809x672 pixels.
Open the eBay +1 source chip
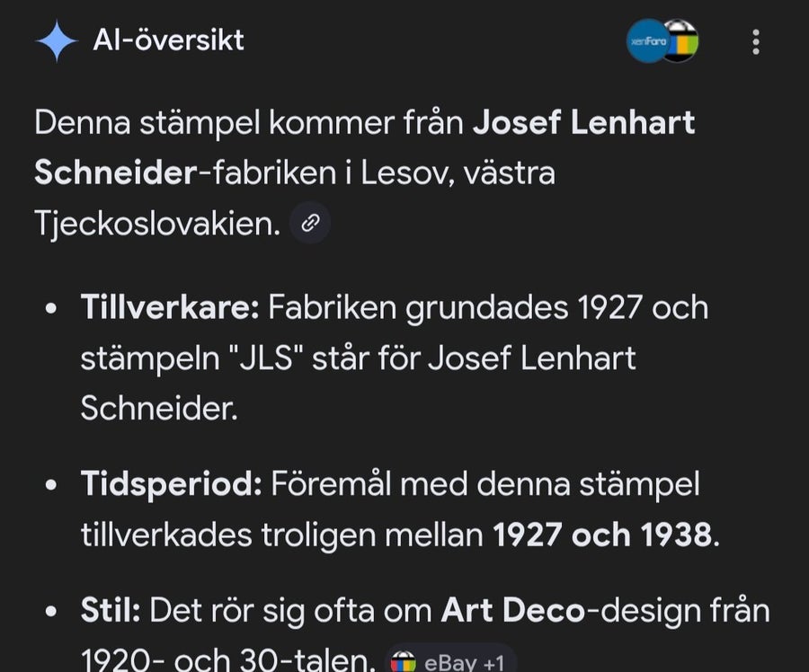[x=450, y=660]
